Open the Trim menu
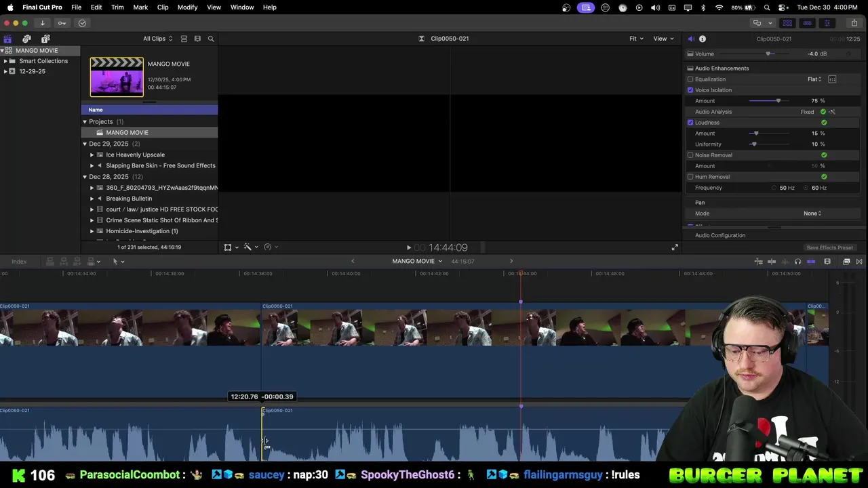This screenshot has height=488, width=868. pyautogui.click(x=117, y=7)
